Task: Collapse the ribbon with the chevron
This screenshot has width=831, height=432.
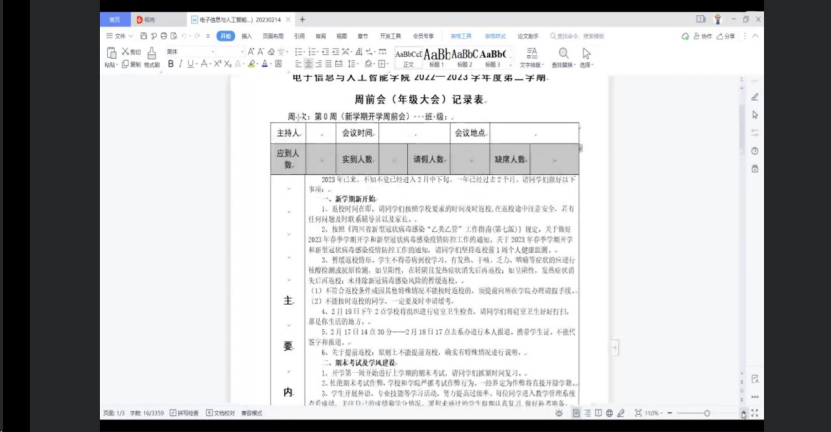Action: 755,36
